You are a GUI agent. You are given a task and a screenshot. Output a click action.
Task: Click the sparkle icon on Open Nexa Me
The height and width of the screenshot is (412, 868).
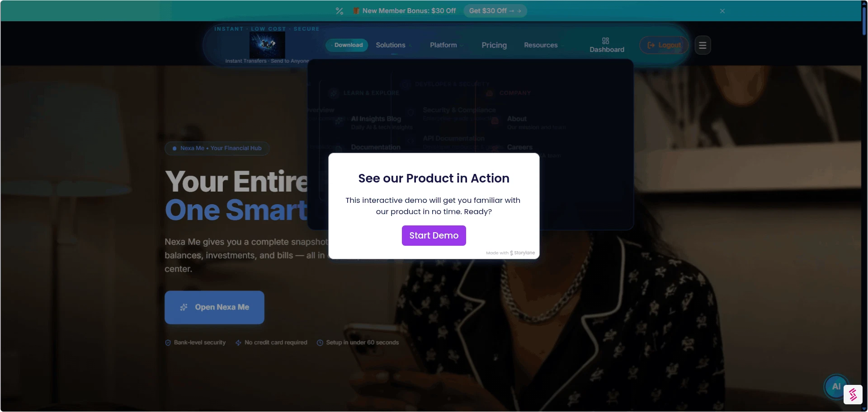(x=184, y=307)
